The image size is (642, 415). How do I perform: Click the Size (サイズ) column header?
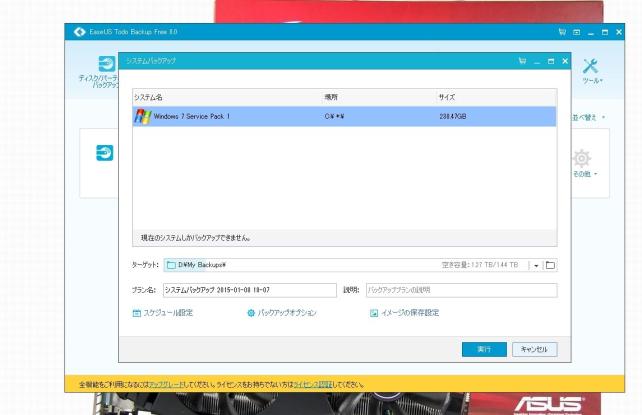[x=447, y=97]
